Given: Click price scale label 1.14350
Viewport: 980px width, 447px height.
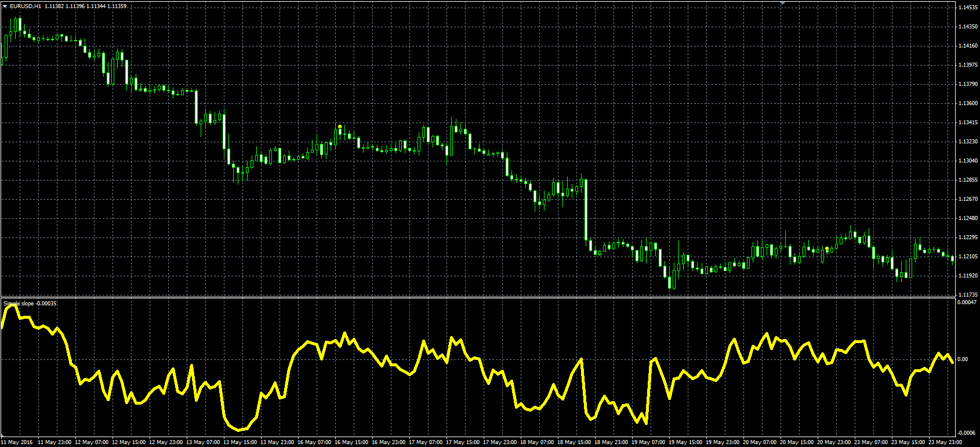Looking at the screenshot, I should [968, 27].
